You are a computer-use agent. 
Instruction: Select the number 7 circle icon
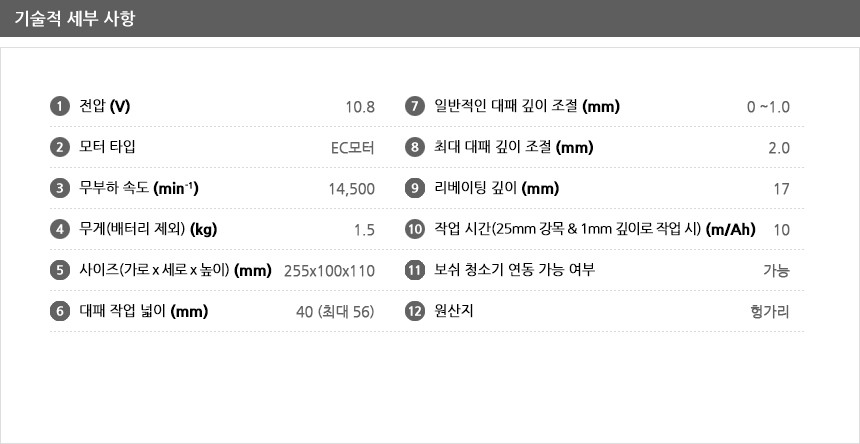point(415,106)
